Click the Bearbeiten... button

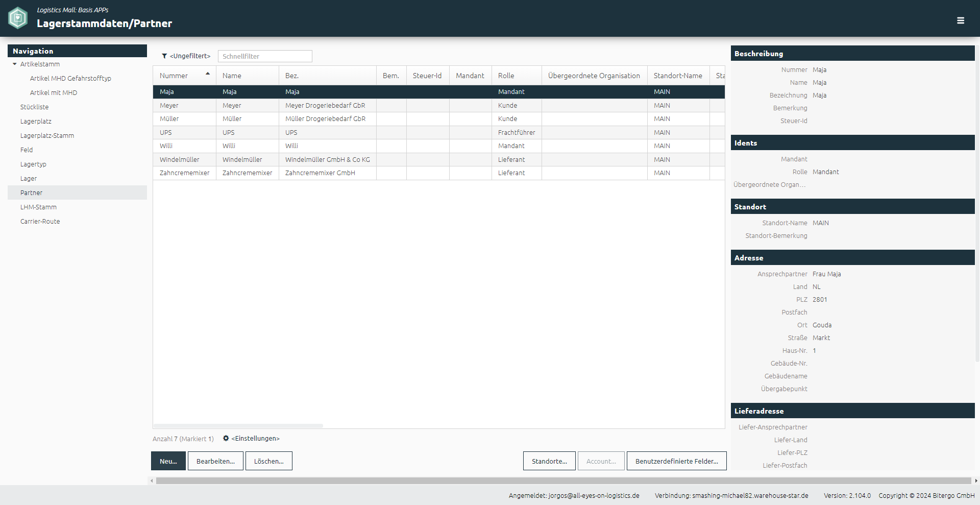click(215, 461)
